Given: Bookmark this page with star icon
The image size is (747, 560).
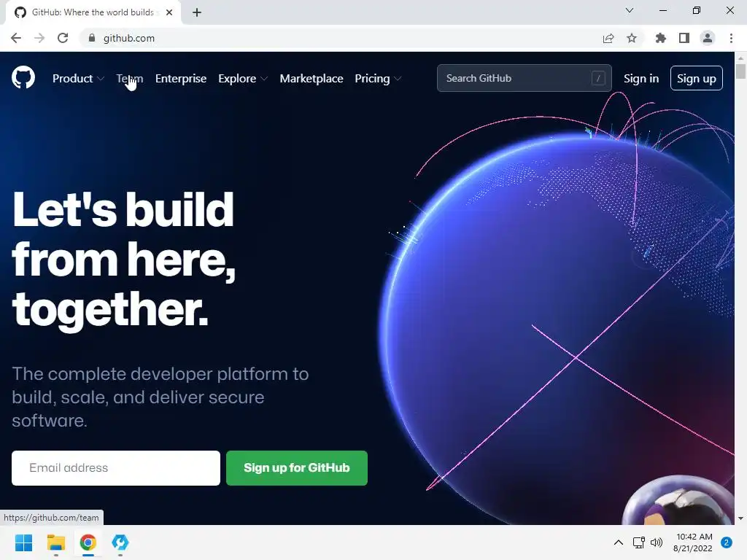Looking at the screenshot, I should click(x=631, y=38).
